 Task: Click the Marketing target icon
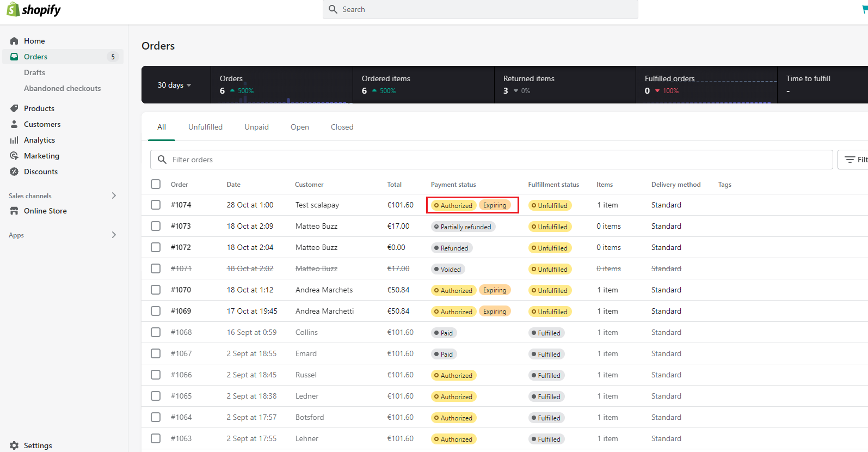(x=14, y=156)
